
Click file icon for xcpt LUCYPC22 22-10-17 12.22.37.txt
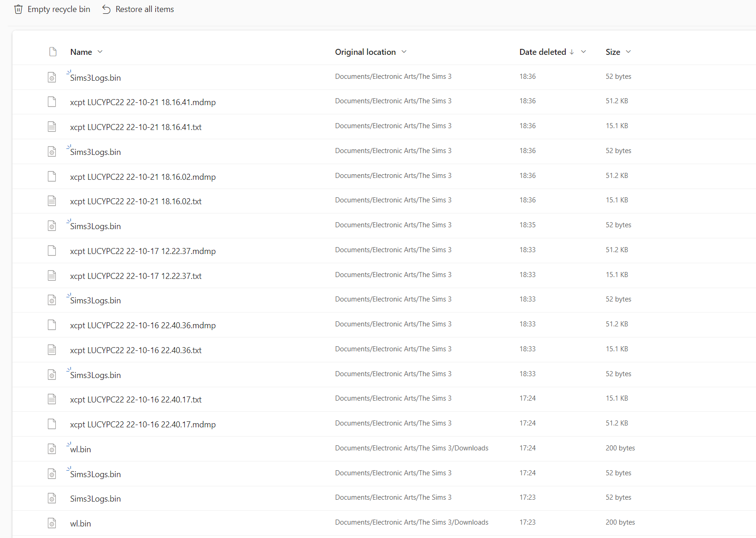coord(52,275)
